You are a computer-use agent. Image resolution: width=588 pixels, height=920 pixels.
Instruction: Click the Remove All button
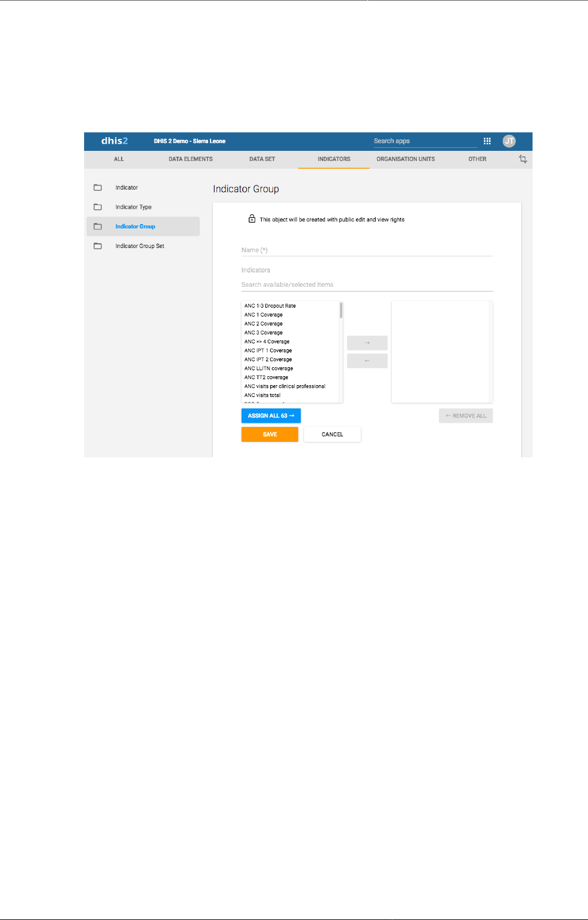tap(466, 416)
